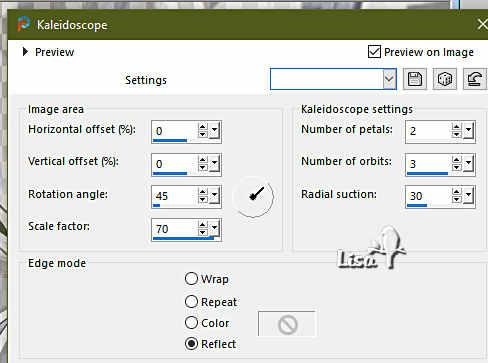Image resolution: width=488 pixels, height=363 pixels.
Task: Increase Number of orbits with up spinner
Action: 457,159
